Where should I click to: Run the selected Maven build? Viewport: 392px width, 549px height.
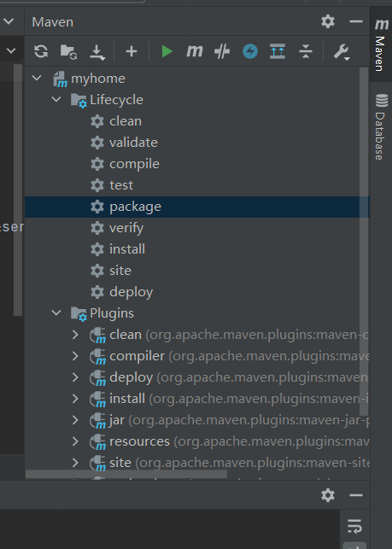[167, 51]
